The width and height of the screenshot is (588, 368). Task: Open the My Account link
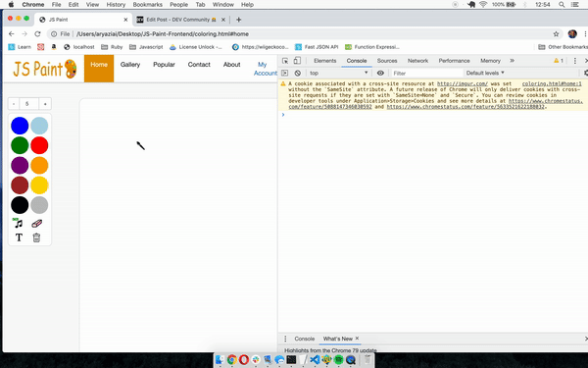pyautogui.click(x=266, y=69)
